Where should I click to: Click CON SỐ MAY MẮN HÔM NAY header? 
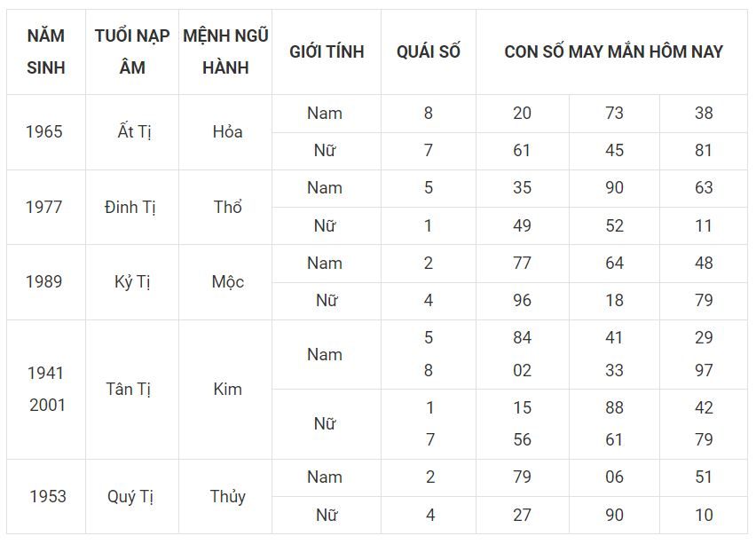click(x=613, y=51)
